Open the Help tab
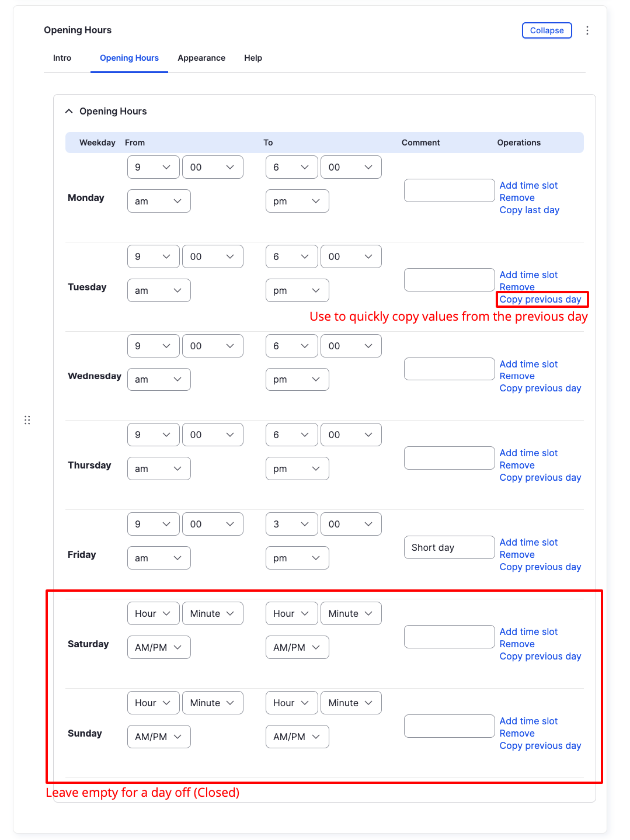 (x=253, y=58)
